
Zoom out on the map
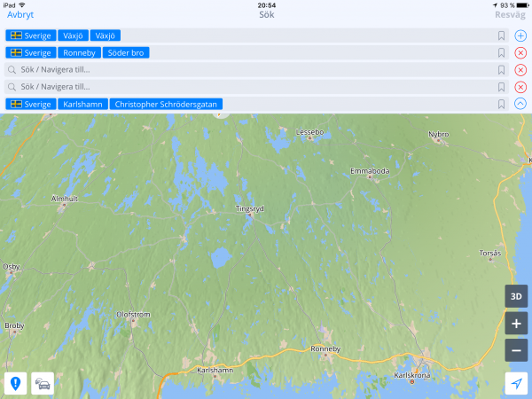516,350
